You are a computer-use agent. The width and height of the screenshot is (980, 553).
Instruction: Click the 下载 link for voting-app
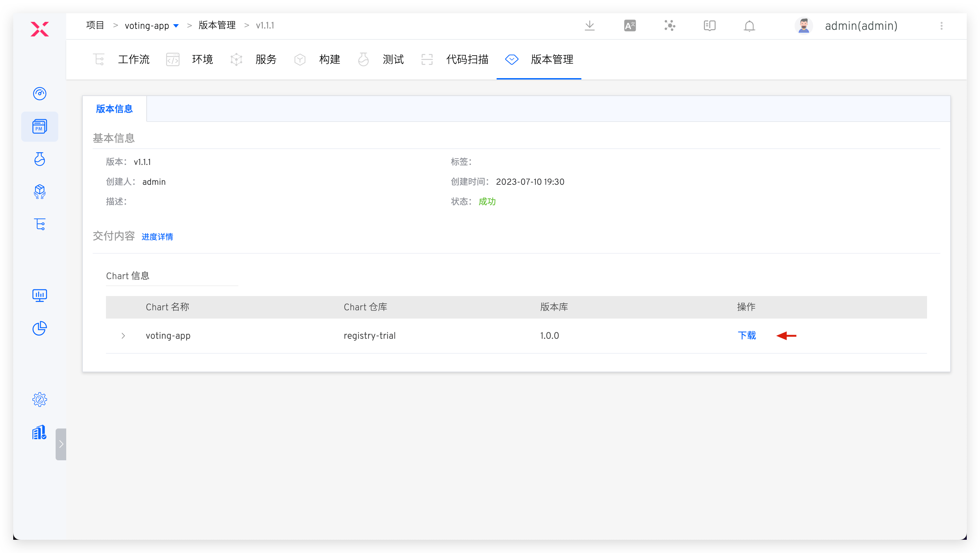point(747,335)
